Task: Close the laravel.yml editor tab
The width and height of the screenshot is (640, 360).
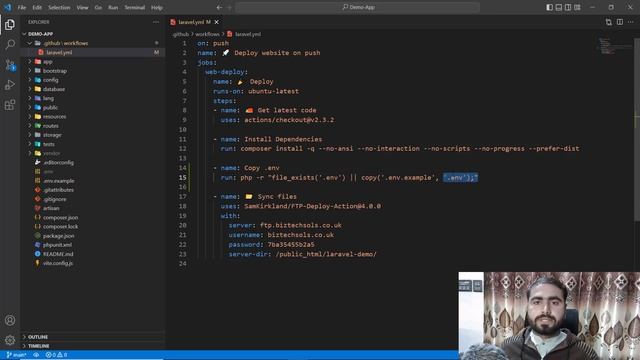Action: 217,22
